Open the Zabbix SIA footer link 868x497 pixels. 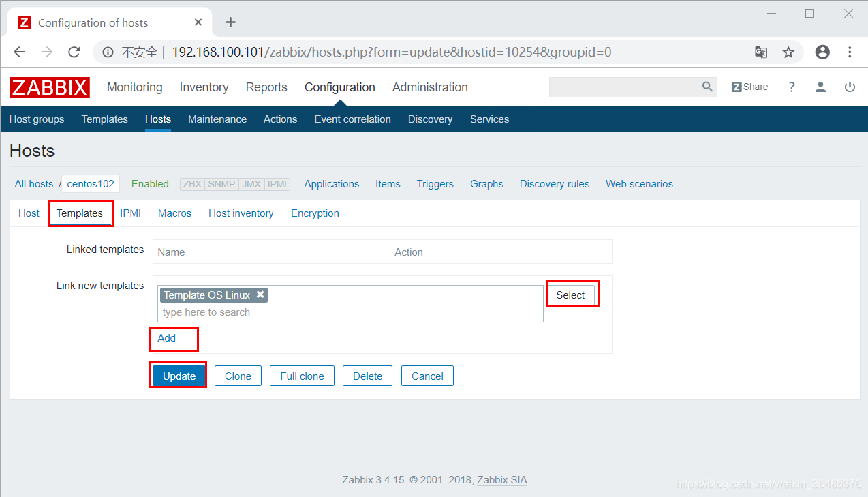point(501,480)
